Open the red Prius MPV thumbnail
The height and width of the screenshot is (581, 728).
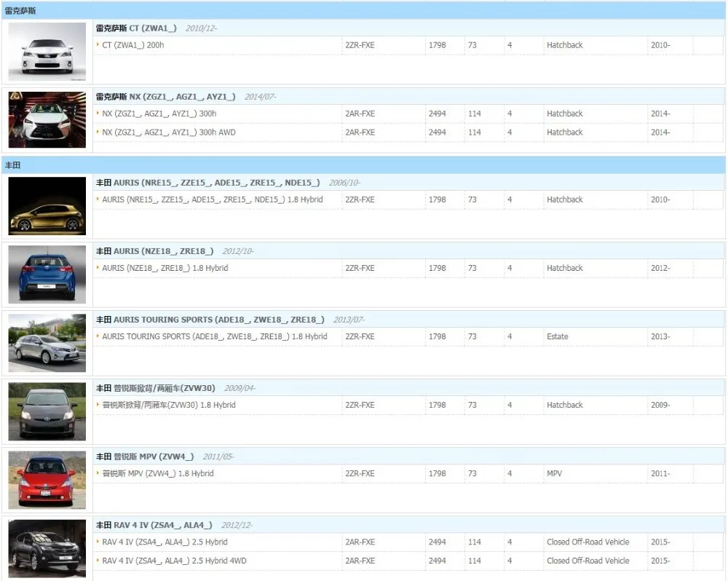[x=47, y=480]
